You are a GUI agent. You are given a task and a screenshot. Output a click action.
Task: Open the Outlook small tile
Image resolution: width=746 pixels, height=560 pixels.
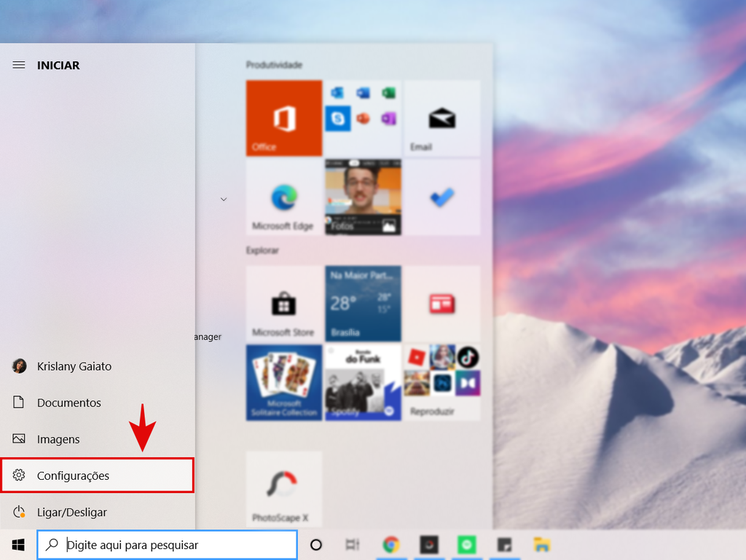tap(337, 92)
